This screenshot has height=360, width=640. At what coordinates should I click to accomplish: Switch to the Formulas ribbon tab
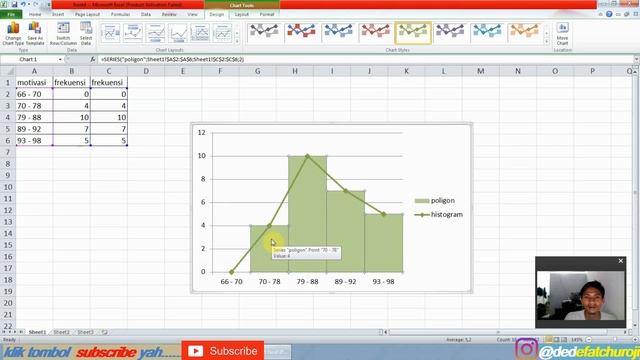(120, 14)
